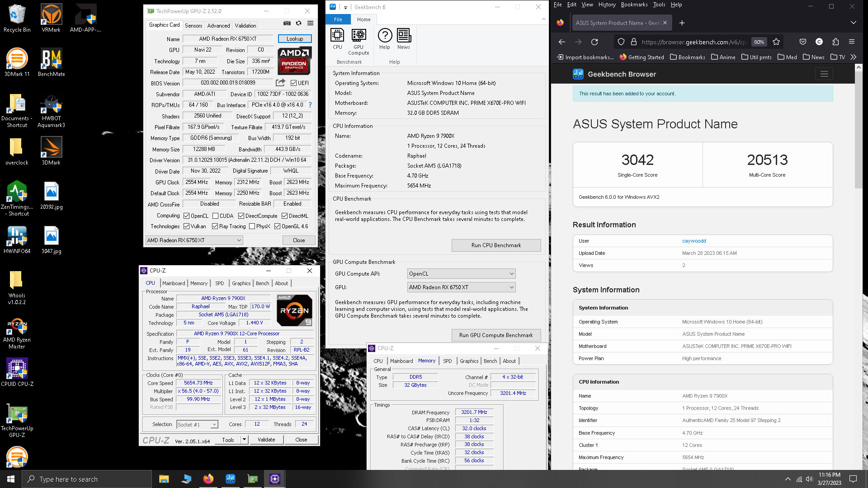Click the GPU-Z refresh icon
868x488 pixels.
point(298,23)
